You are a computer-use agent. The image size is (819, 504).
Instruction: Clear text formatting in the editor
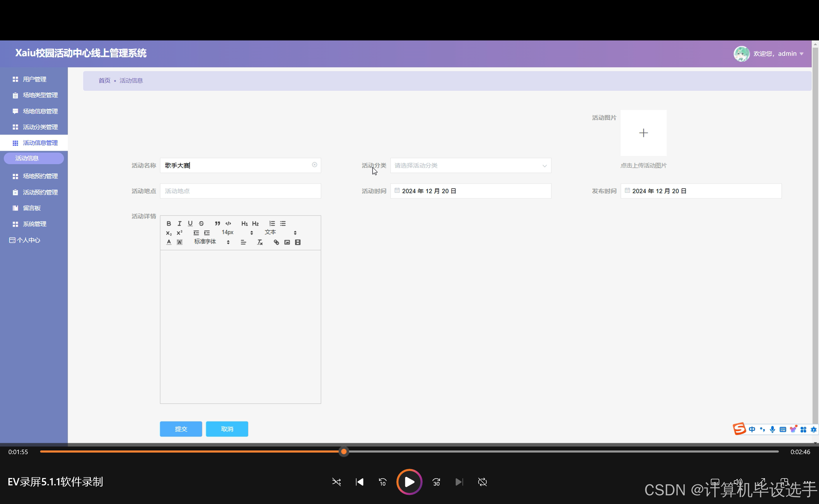[x=260, y=242]
